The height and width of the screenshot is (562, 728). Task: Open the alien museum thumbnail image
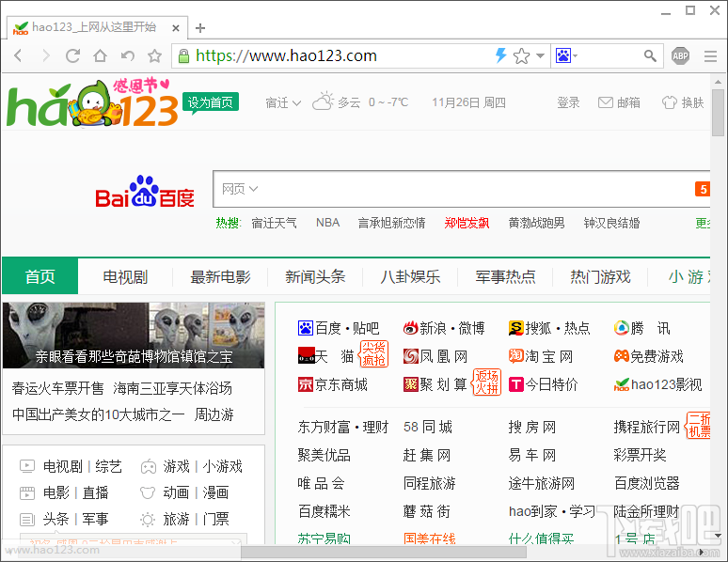(134, 336)
